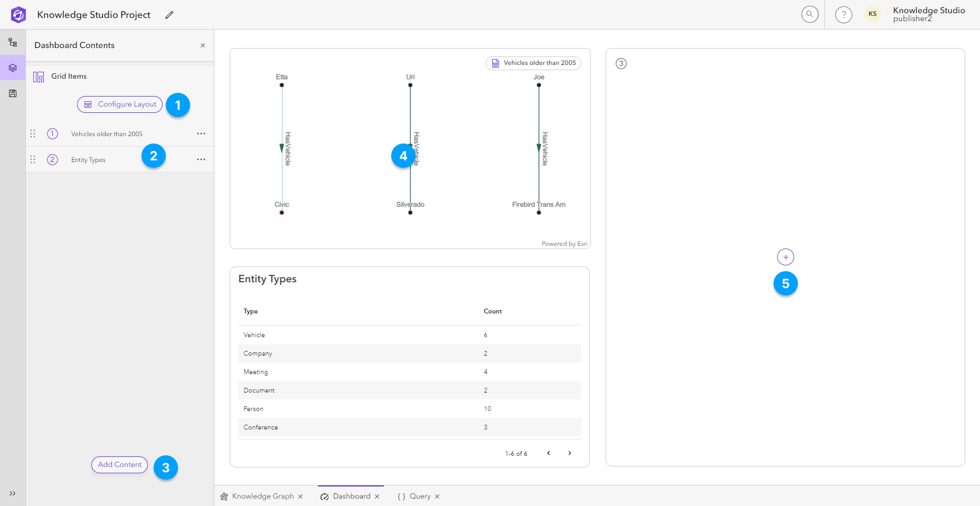Expand the sidebar with the double chevron
Image resolution: width=980 pixels, height=506 pixels.
pyautogui.click(x=12, y=493)
